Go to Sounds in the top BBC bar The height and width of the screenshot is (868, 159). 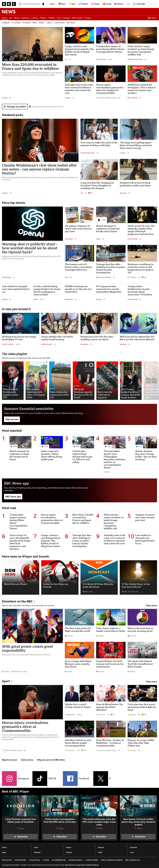point(107,4)
